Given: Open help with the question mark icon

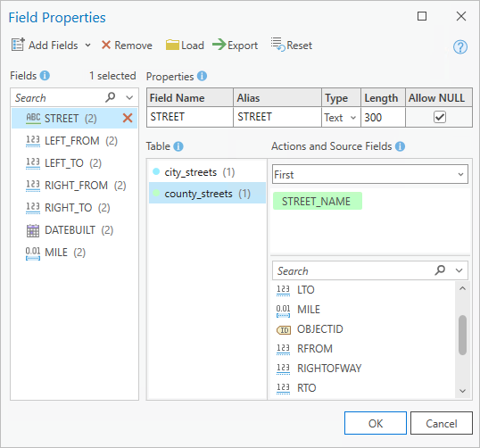Looking at the screenshot, I should click(460, 47).
